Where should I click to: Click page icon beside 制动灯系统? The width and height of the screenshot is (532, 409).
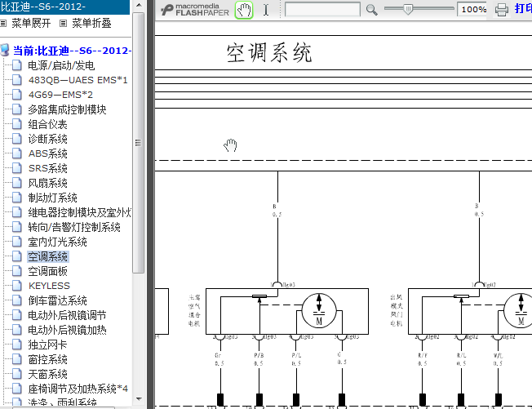pyautogui.click(x=17, y=198)
